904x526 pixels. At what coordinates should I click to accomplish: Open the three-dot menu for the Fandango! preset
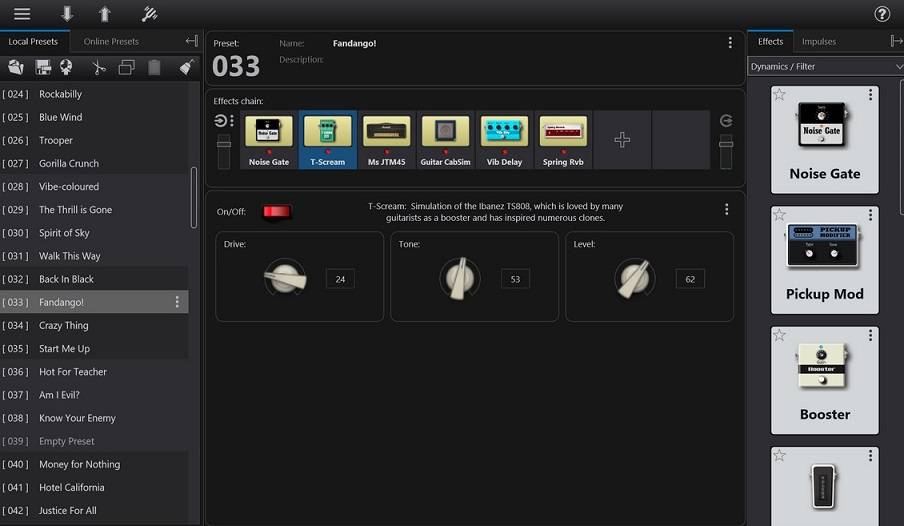click(177, 302)
